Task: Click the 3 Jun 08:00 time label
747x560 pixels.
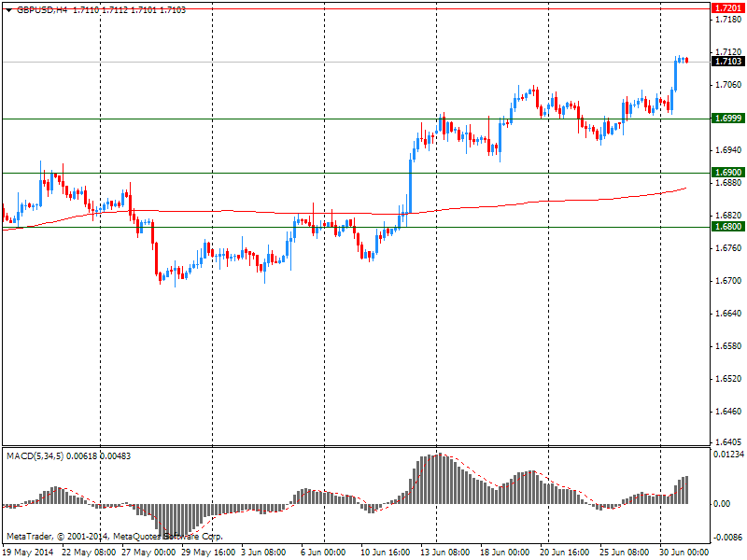Action: coord(263,553)
